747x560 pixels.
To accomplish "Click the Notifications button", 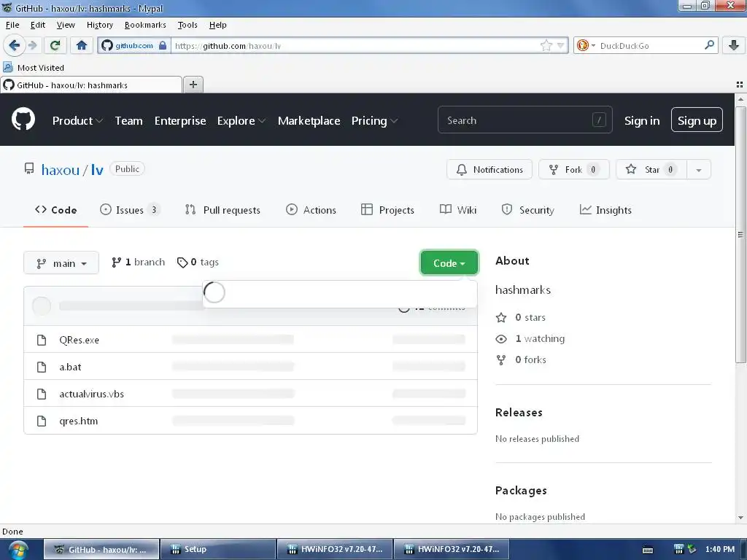I will (489, 169).
